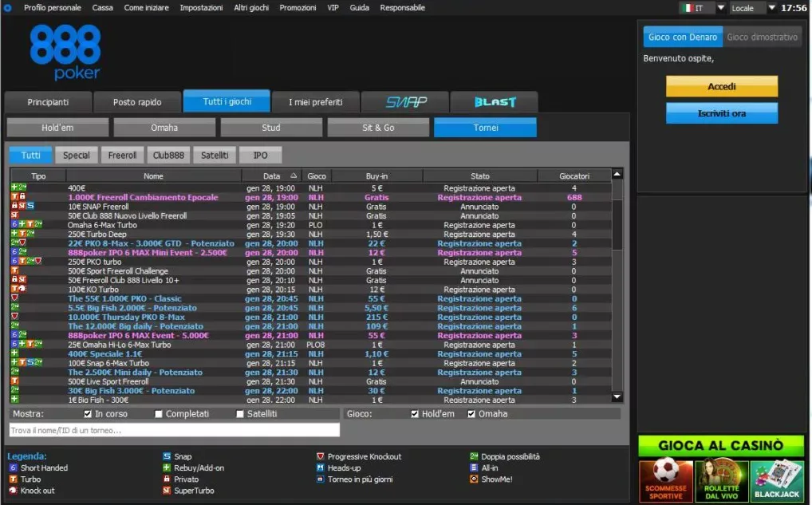Click the Iscriviti ora button
This screenshot has height=505, width=812.
[721, 113]
